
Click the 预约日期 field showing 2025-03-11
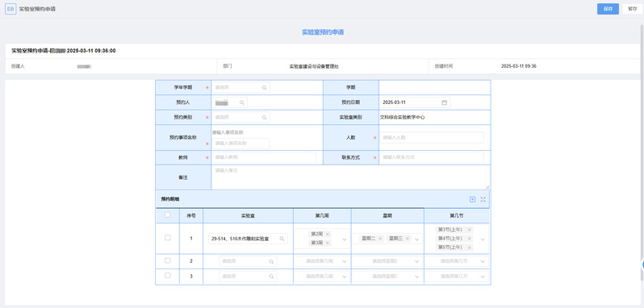[415, 102]
